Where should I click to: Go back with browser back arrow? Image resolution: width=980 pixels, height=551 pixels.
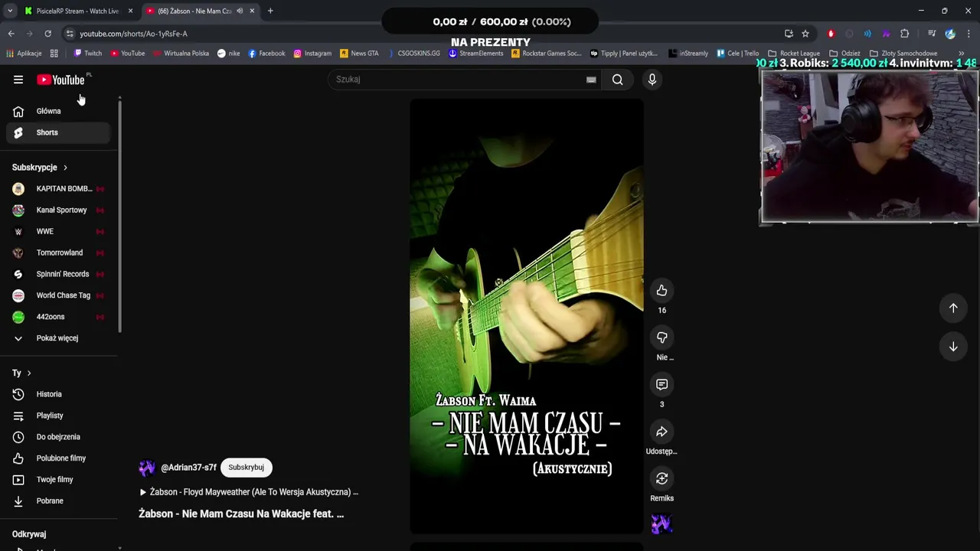pyautogui.click(x=11, y=34)
